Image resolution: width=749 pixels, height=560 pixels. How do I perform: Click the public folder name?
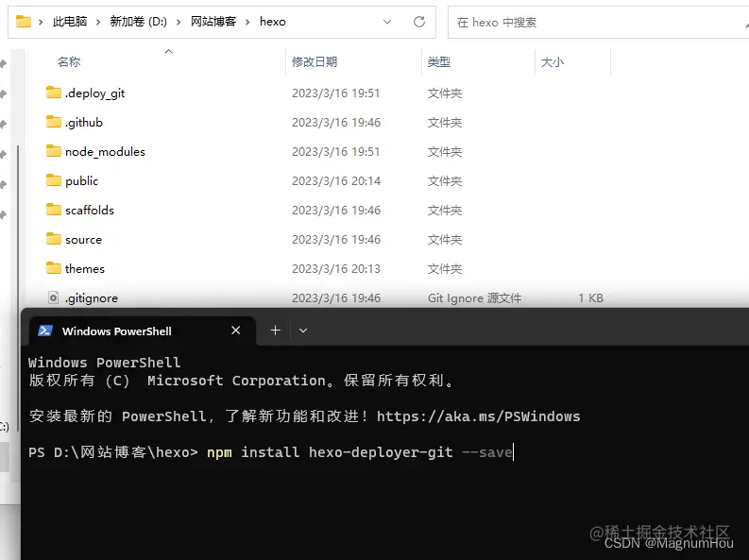81,181
